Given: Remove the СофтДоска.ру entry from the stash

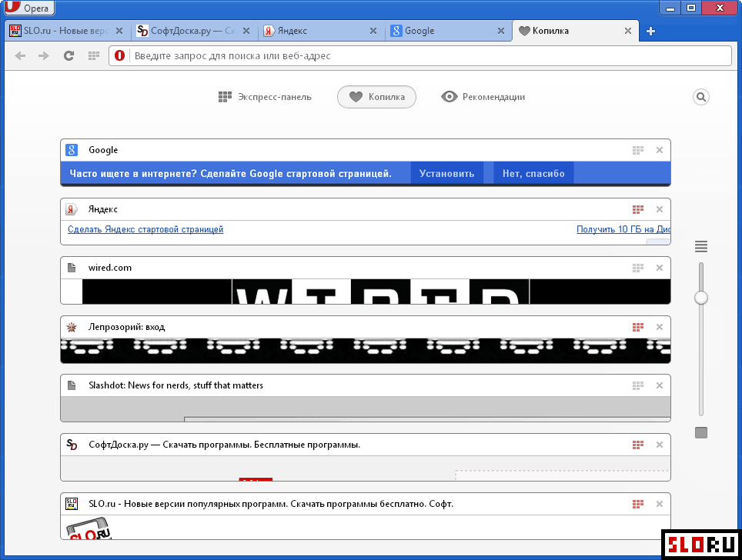Looking at the screenshot, I should 660,445.
